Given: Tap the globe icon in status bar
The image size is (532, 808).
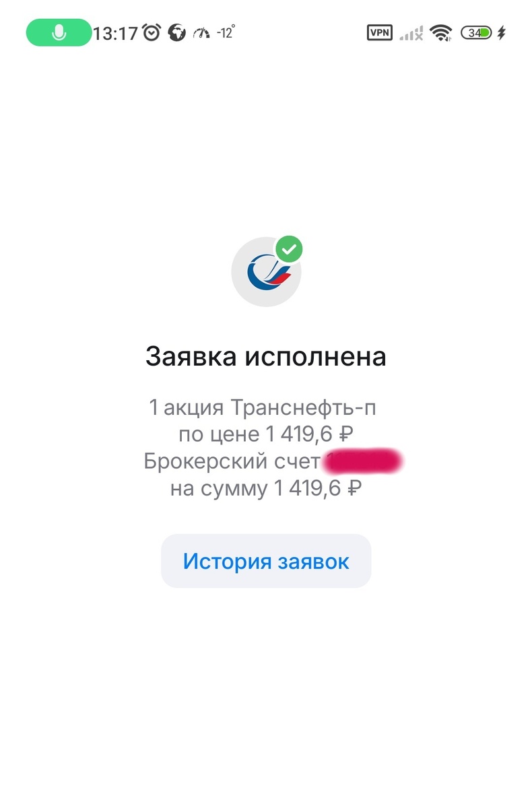Looking at the screenshot, I should click(177, 32).
